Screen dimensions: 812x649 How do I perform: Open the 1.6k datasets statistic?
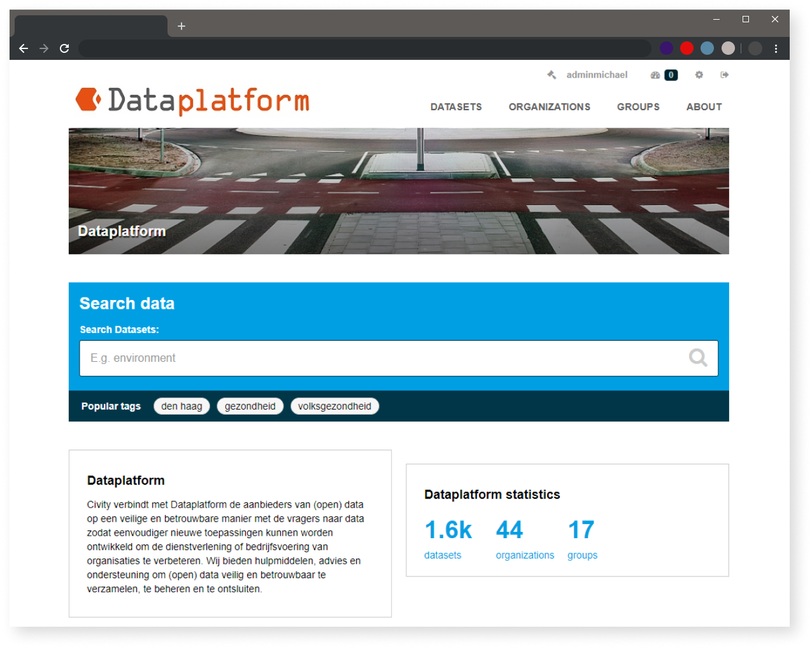tap(448, 539)
